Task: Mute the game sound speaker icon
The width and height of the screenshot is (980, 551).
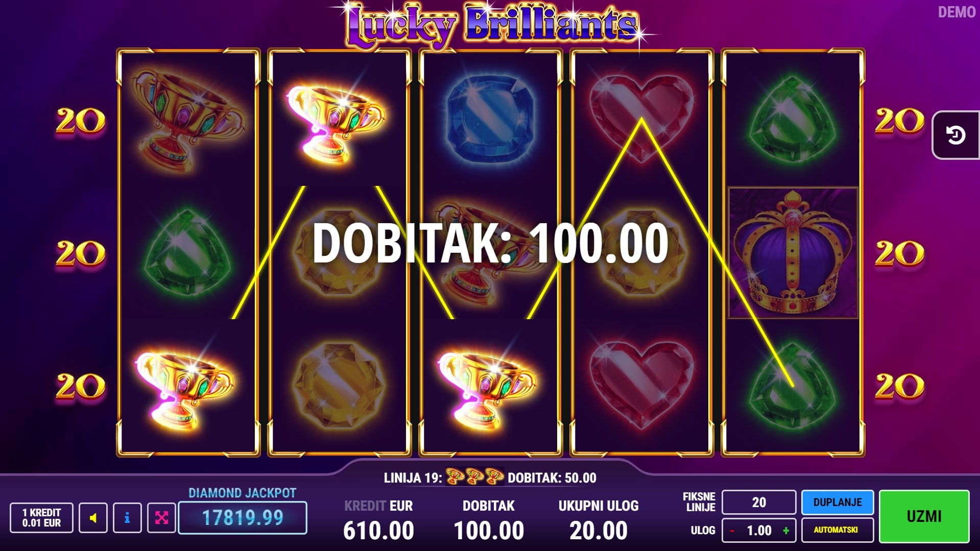Action: point(93,518)
